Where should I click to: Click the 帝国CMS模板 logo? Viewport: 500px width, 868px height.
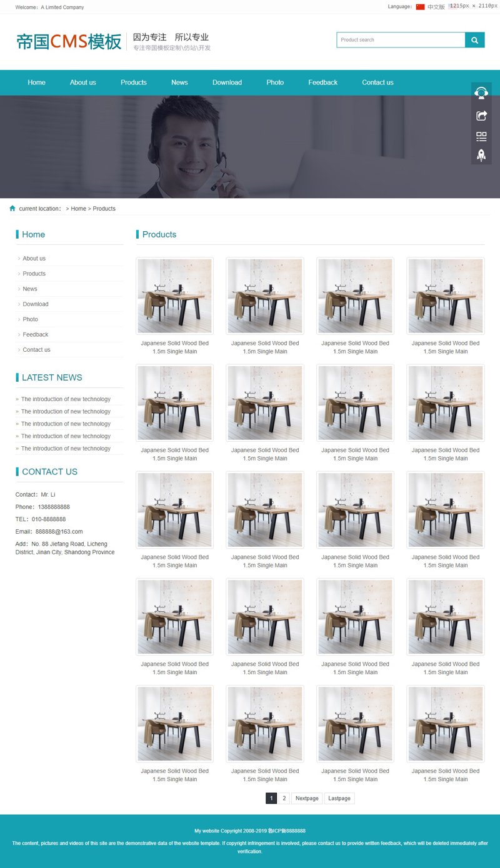pyautogui.click(x=69, y=42)
